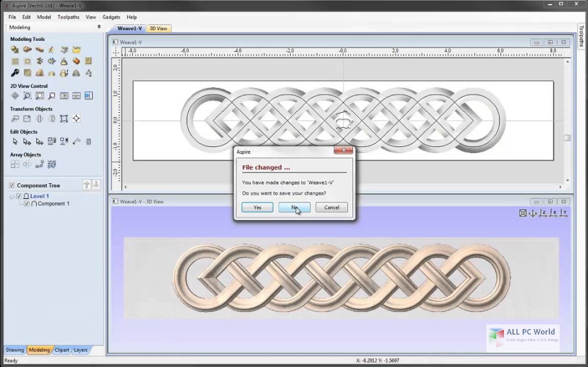Viewport: 588px width, 367px height.
Task: Click the ruler origin corner icon
Action: coord(116,52)
